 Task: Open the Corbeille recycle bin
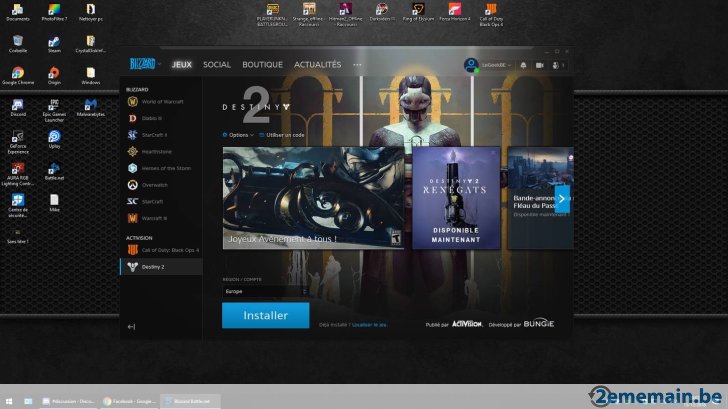[18, 45]
